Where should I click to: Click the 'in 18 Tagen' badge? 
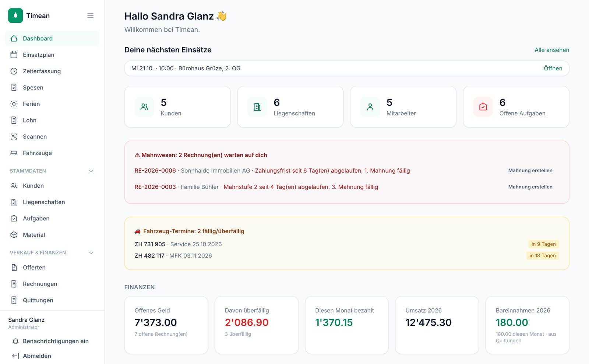click(543, 256)
